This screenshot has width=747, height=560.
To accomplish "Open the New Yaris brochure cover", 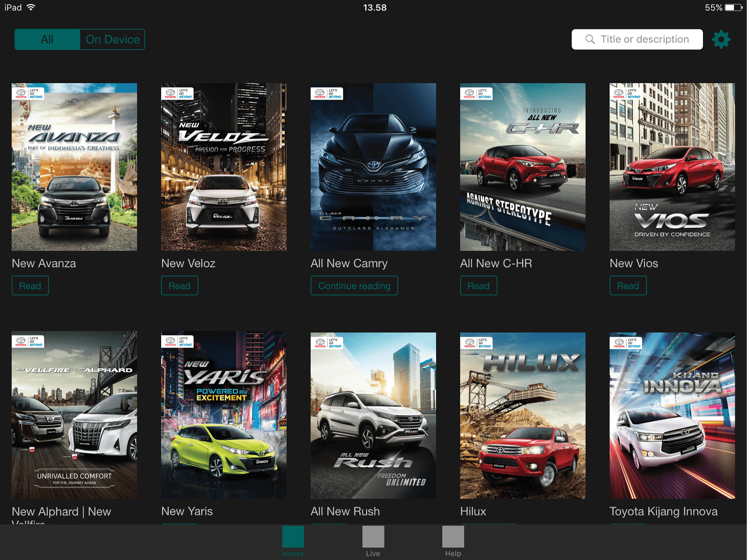I will 224,415.
